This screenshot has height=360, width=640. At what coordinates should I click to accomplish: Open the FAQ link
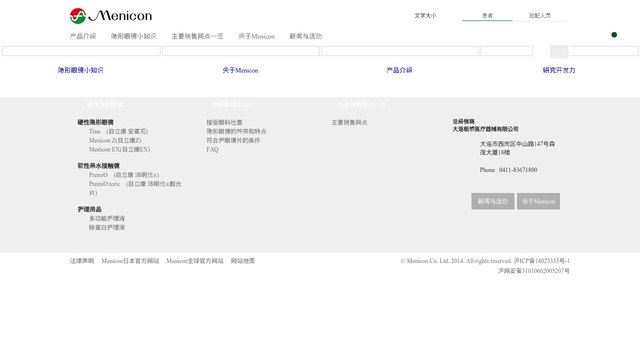(212, 149)
